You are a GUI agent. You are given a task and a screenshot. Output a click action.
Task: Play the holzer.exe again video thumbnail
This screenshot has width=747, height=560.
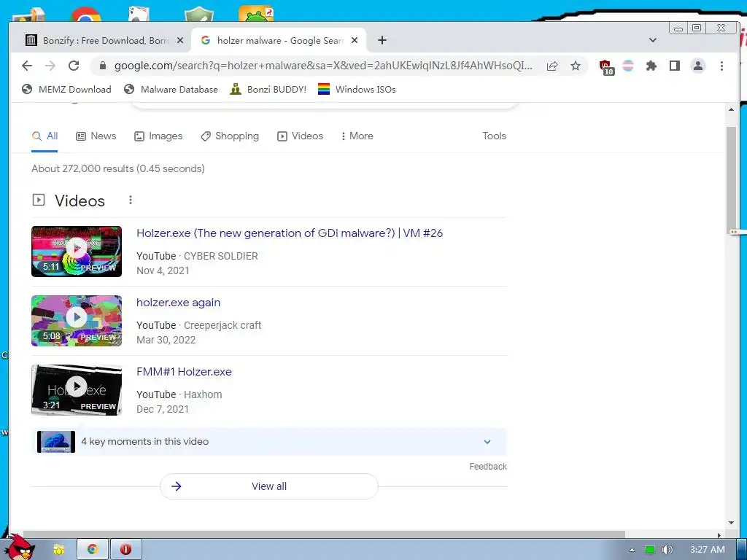[x=77, y=321]
